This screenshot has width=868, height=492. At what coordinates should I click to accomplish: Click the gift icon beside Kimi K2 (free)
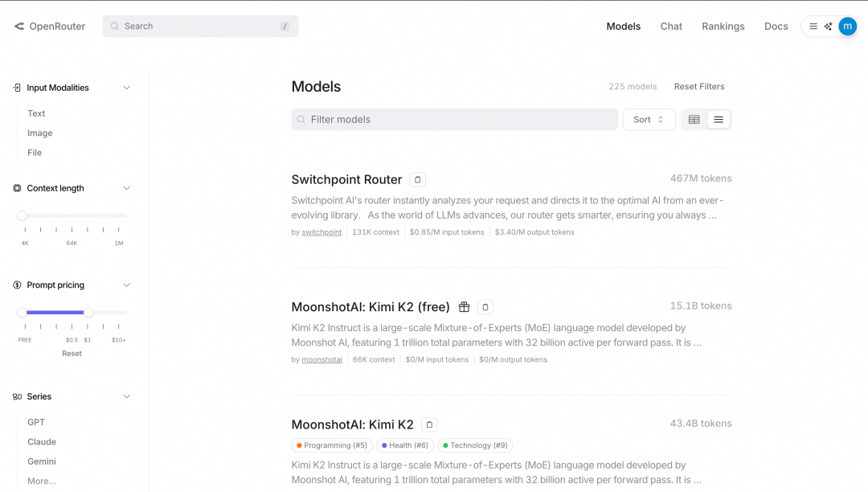point(464,307)
